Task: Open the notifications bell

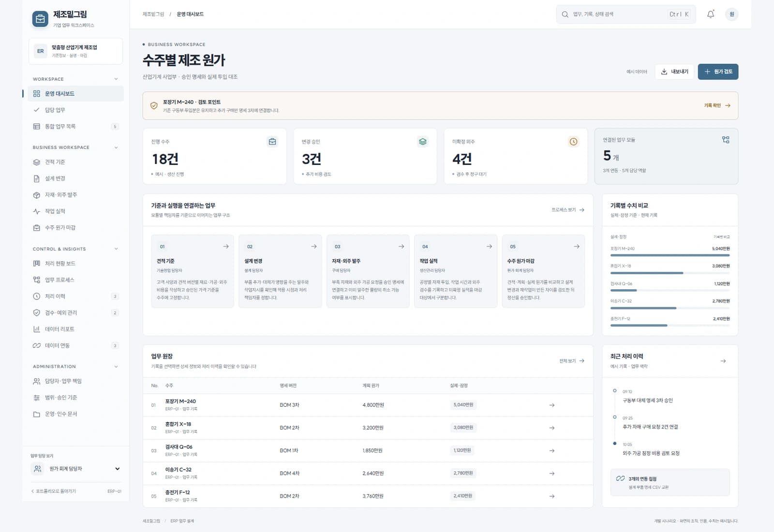Action: pos(711,15)
